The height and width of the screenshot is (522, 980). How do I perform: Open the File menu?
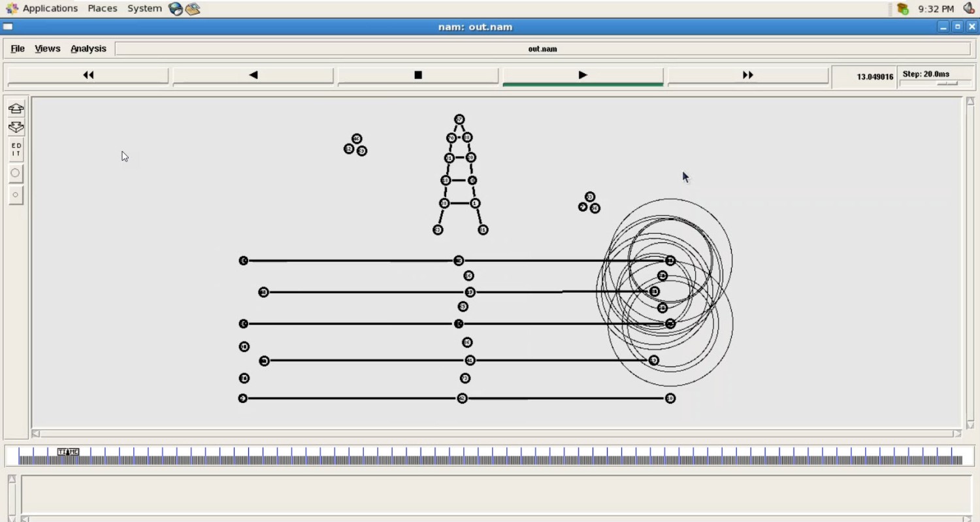pos(16,48)
